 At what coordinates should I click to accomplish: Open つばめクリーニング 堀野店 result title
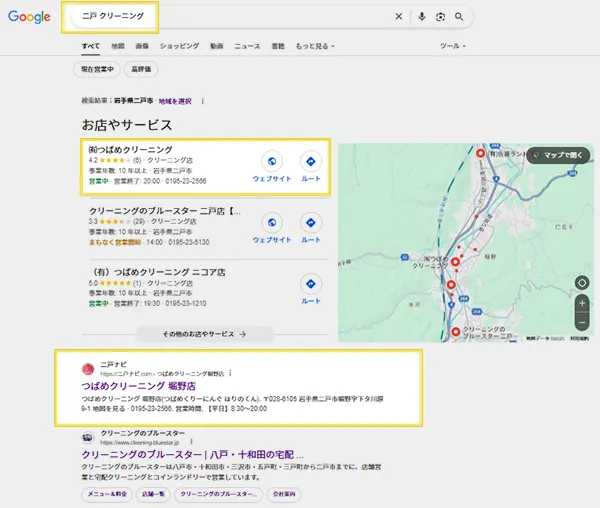pyautogui.click(x=139, y=386)
